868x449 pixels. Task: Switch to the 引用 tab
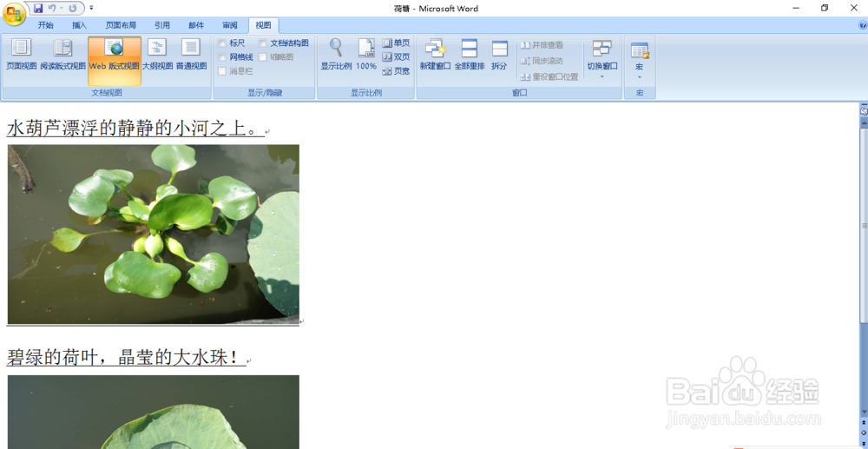point(162,25)
